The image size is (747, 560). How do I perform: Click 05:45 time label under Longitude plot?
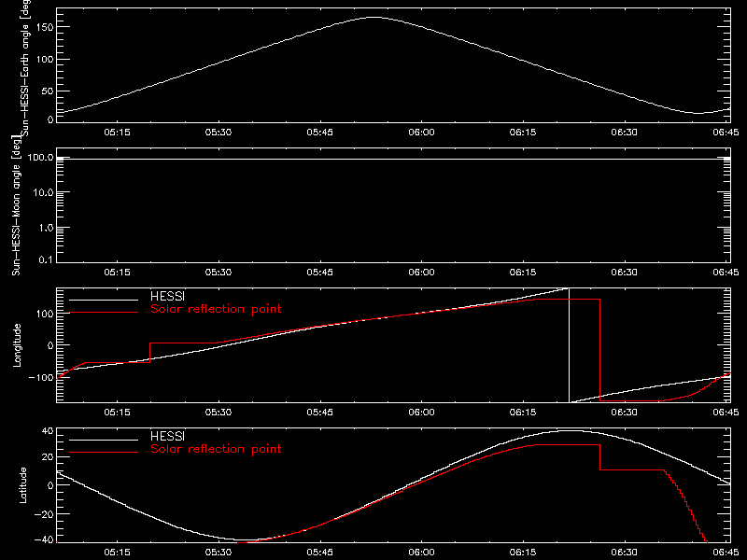point(319,413)
